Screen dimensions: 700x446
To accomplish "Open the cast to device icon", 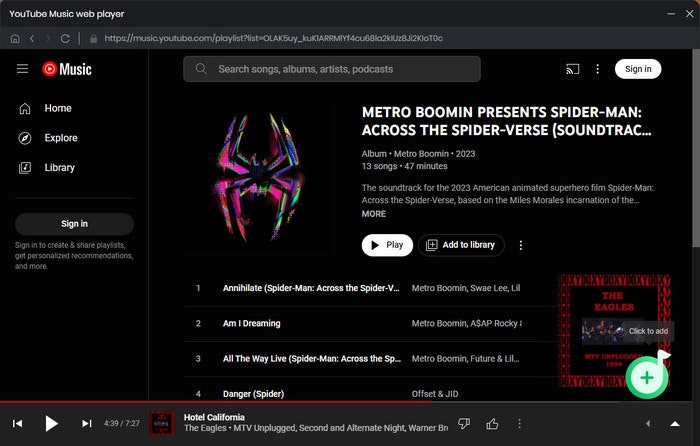I will click(x=572, y=69).
